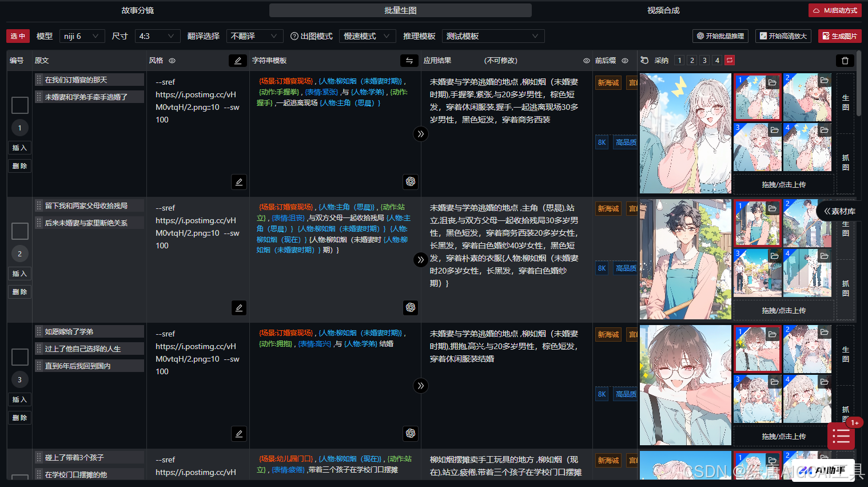The image size is (868, 487).
Task: Open folder icon on row 1 thumbnail 4
Action: pyautogui.click(x=824, y=130)
